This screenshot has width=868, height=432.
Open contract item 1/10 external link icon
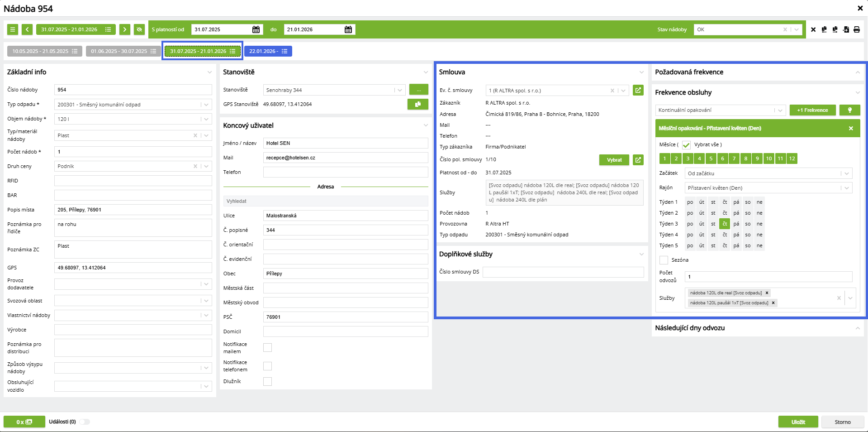[638, 160]
